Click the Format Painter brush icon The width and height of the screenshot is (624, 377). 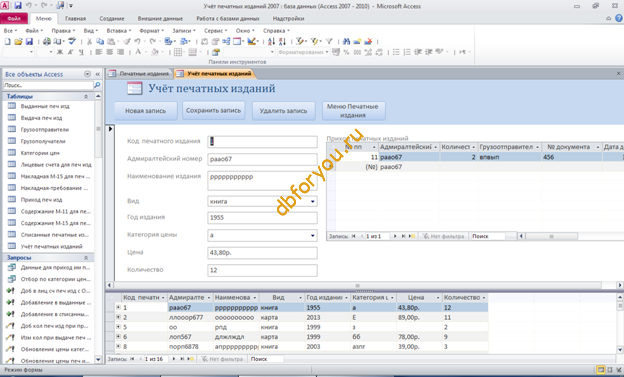point(127,41)
